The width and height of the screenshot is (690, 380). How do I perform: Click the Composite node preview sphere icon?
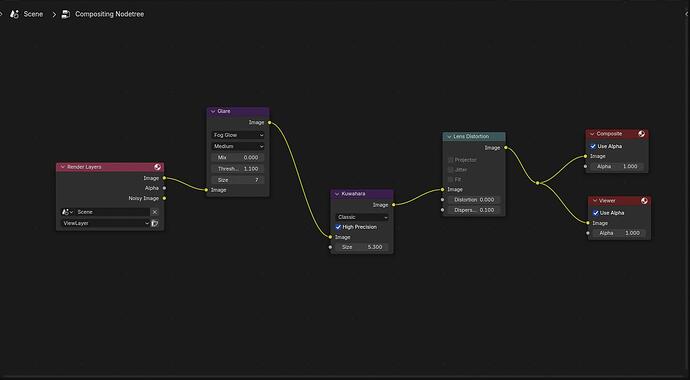(x=641, y=134)
